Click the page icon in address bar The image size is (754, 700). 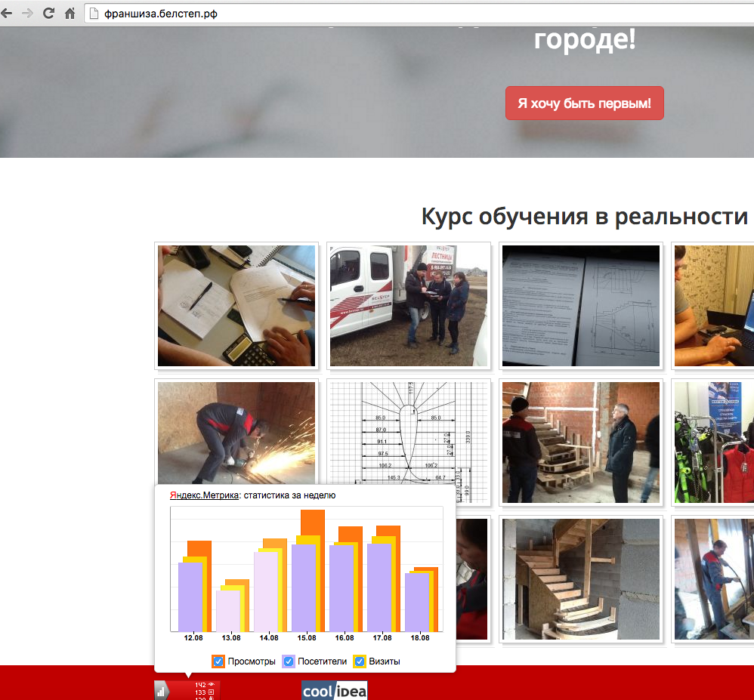point(94,14)
